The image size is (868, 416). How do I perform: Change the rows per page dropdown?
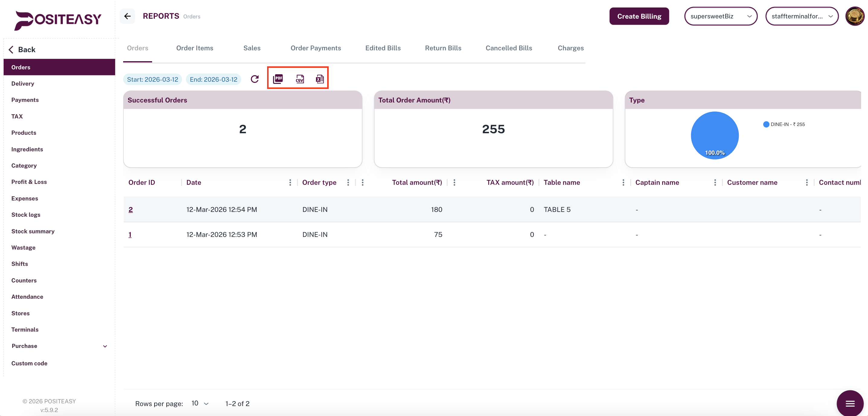200,403
